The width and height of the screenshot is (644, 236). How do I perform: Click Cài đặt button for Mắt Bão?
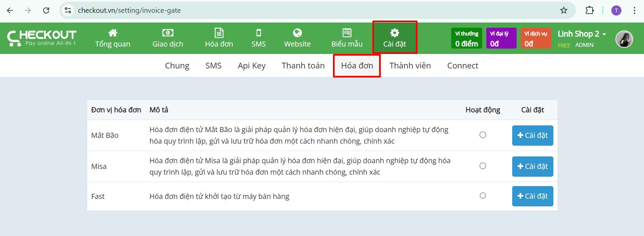[532, 136]
